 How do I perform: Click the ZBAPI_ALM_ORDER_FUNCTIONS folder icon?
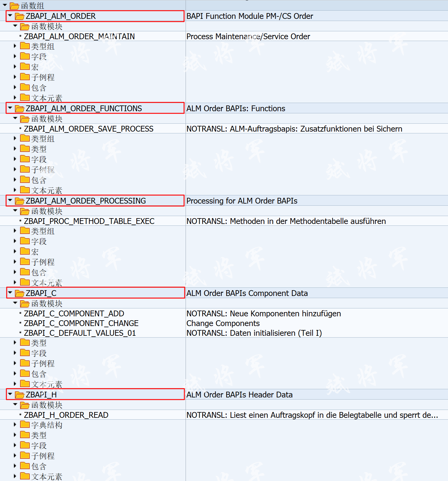point(19,108)
